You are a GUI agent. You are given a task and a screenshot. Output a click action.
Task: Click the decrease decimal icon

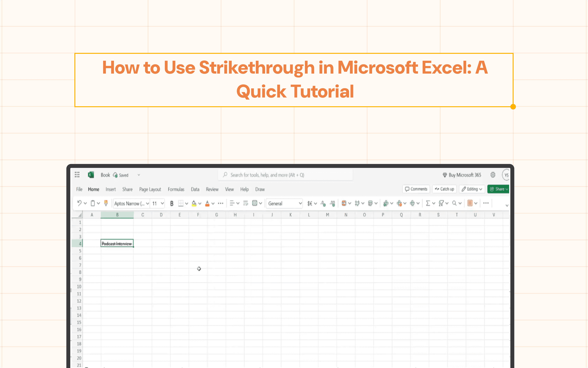[323, 203]
